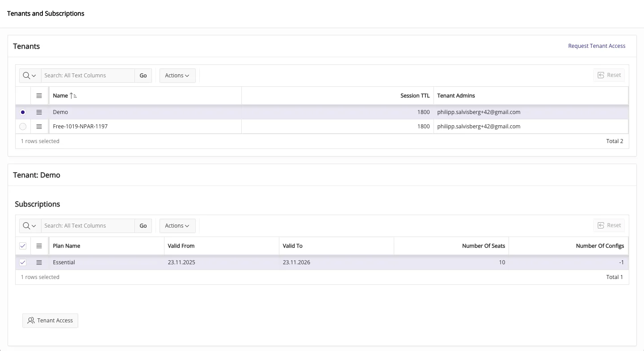Click the Subscriptions grid Reset button
The image size is (644, 351).
609,225
